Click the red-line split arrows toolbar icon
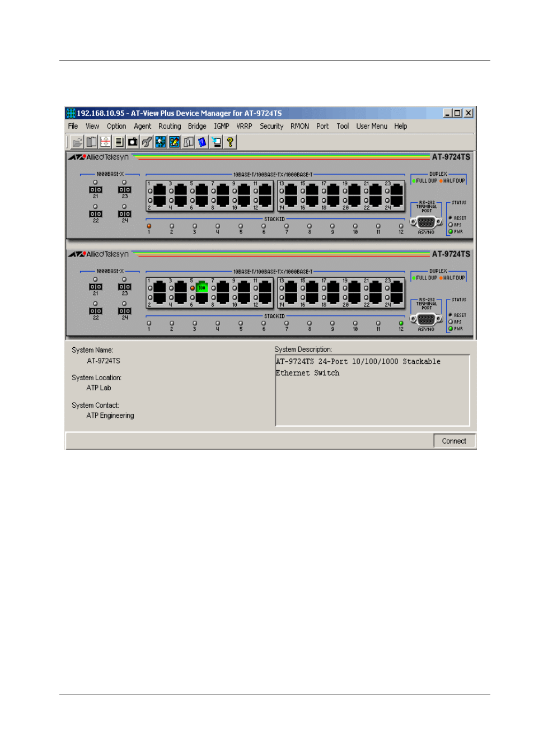534x756 pixels. (x=105, y=142)
